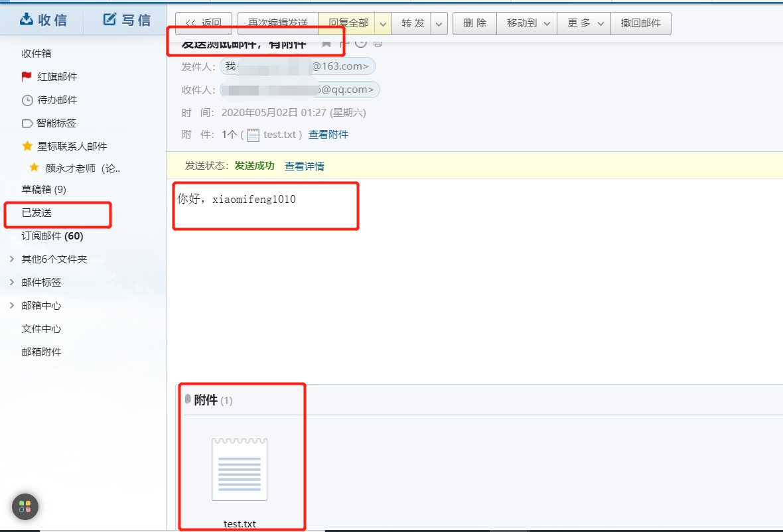This screenshot has height=532, width=783.
Task: Click the star icon beside 星标联系人邮件
Action: [x=27, y=146]
